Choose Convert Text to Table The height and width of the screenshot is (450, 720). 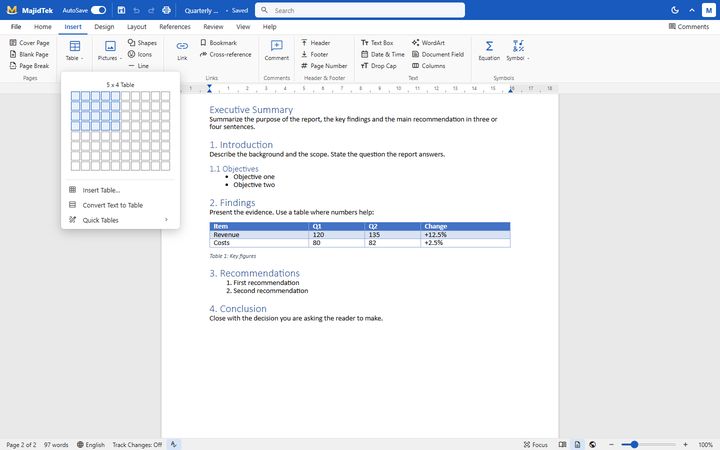[120, 205]
